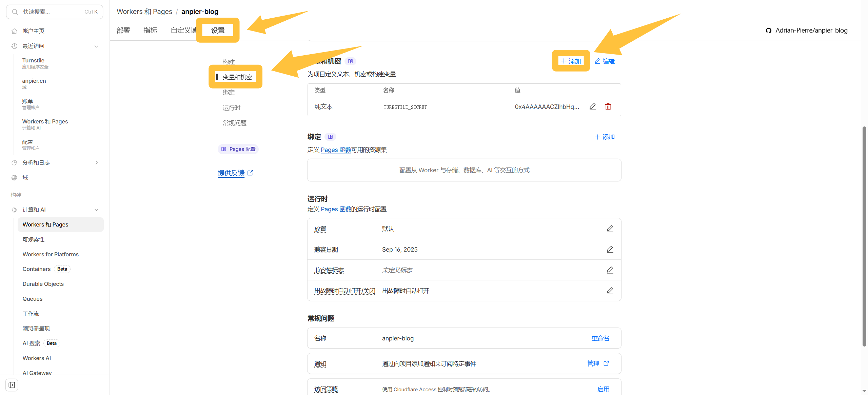Open docs icon next to 绑定 heading

[x=330, y=137]
